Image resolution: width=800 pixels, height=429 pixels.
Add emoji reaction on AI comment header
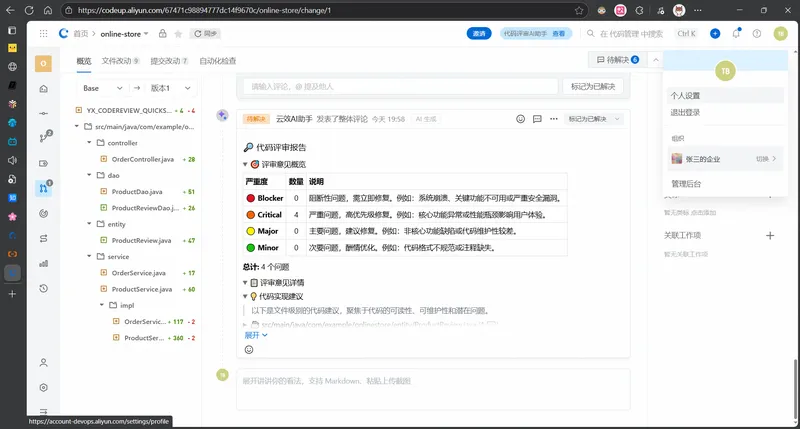click(520, 119)
